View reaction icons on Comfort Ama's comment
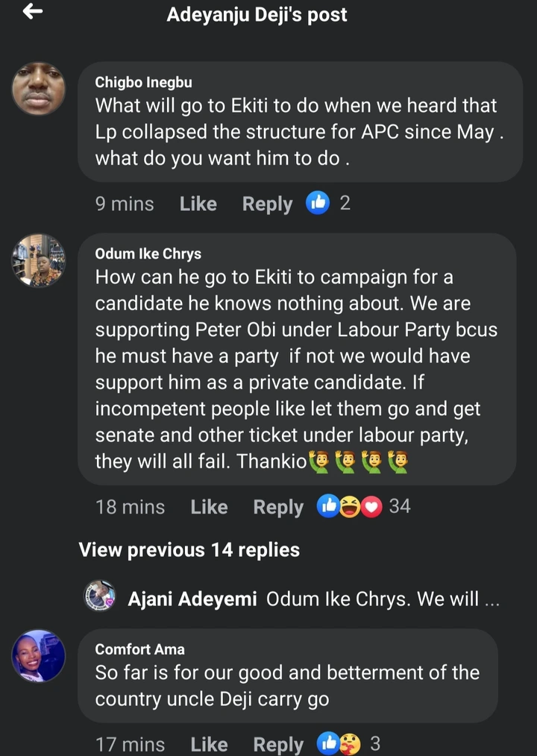This screenshot has height=756, width=537. [x=339, y=743]
